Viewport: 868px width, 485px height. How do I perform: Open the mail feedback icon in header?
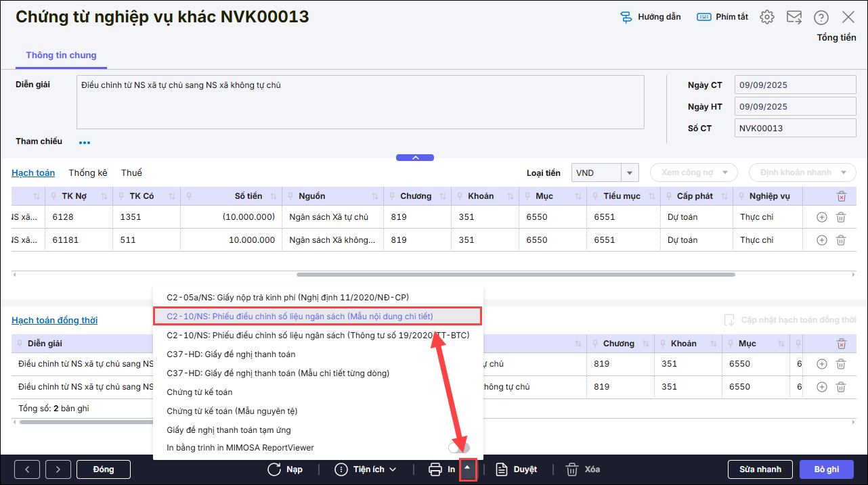pyautogui.click(x=794, y=18)
